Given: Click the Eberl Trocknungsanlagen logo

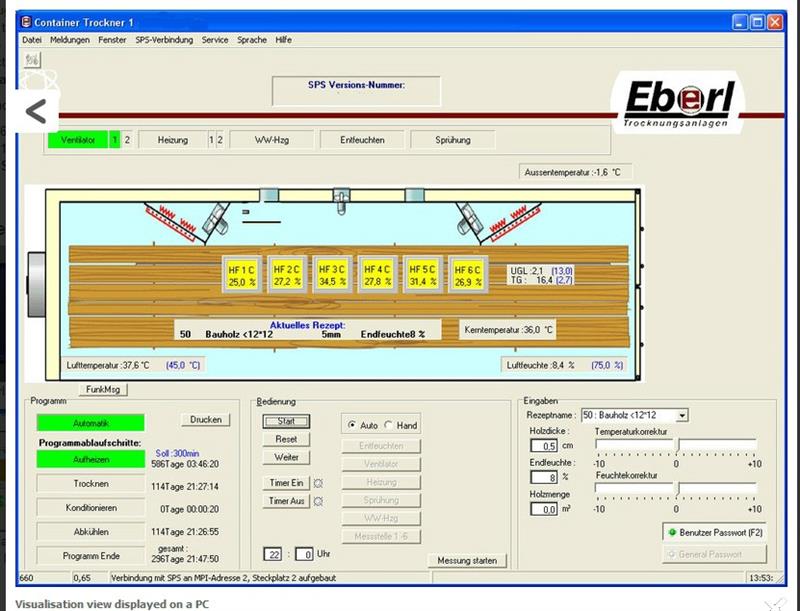Looking at the screenshot, I should [x=678, y=103].
